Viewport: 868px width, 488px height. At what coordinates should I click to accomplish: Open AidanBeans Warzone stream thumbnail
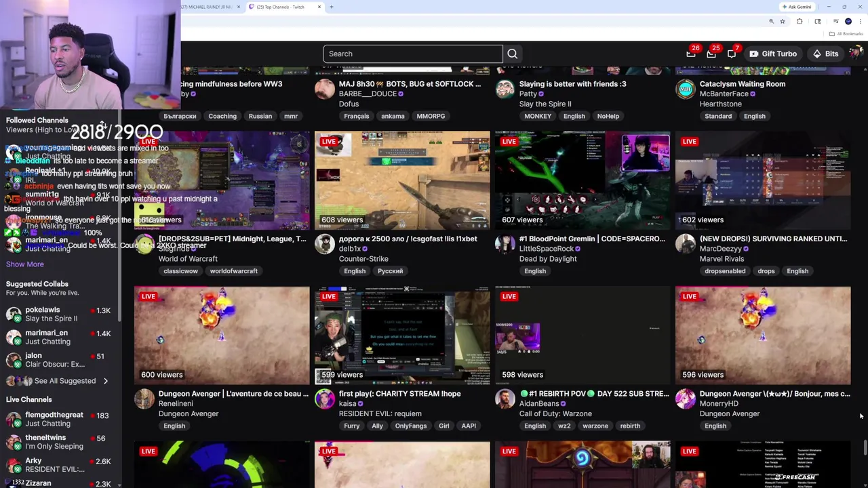pos(583,335)
